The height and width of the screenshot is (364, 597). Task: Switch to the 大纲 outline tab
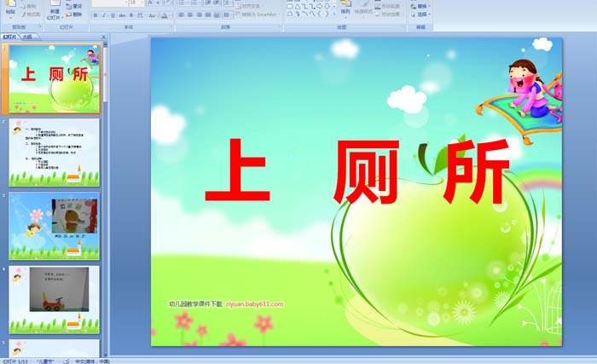pos(28,38)
